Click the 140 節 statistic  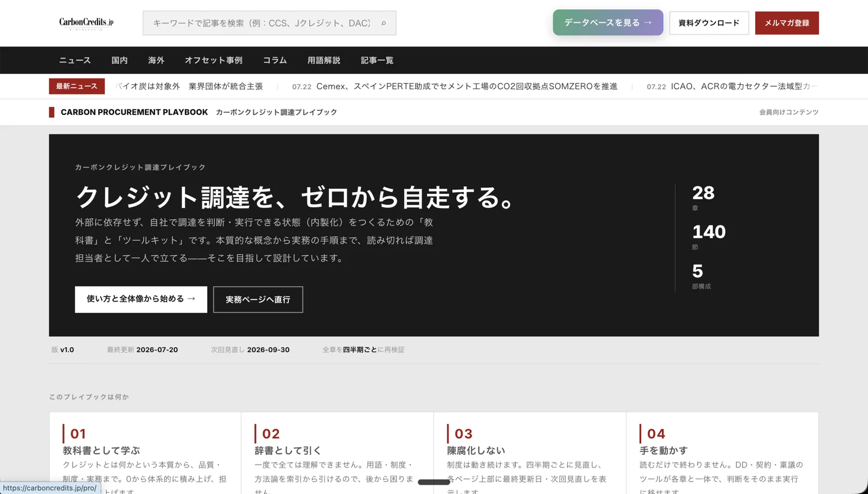709,237
